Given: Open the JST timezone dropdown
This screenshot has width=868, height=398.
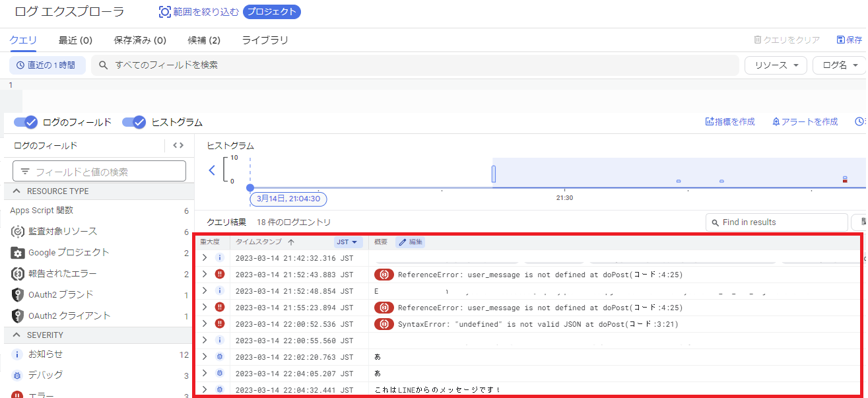Looking at the screenshot, I should 348,242.
